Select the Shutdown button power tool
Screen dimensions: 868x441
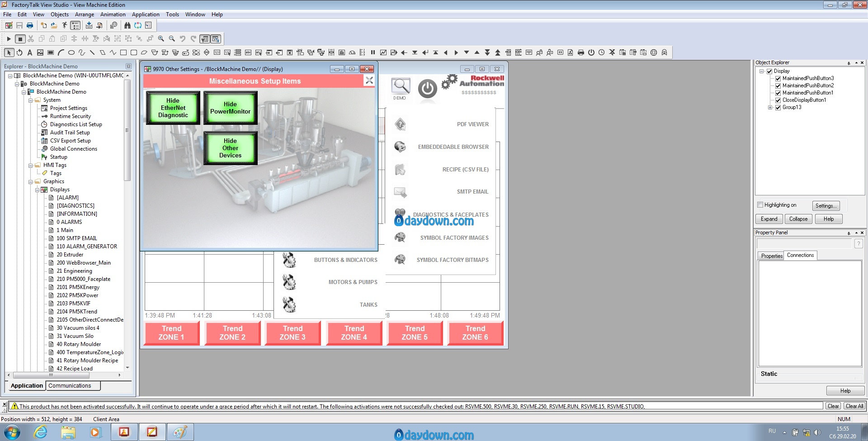(591, 53)
